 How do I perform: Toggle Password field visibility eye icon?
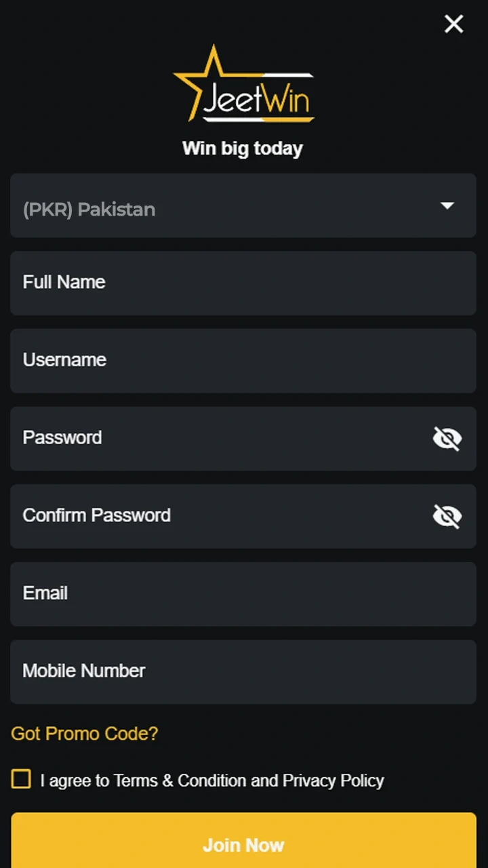pyautogui.click(x=447, y=438)
